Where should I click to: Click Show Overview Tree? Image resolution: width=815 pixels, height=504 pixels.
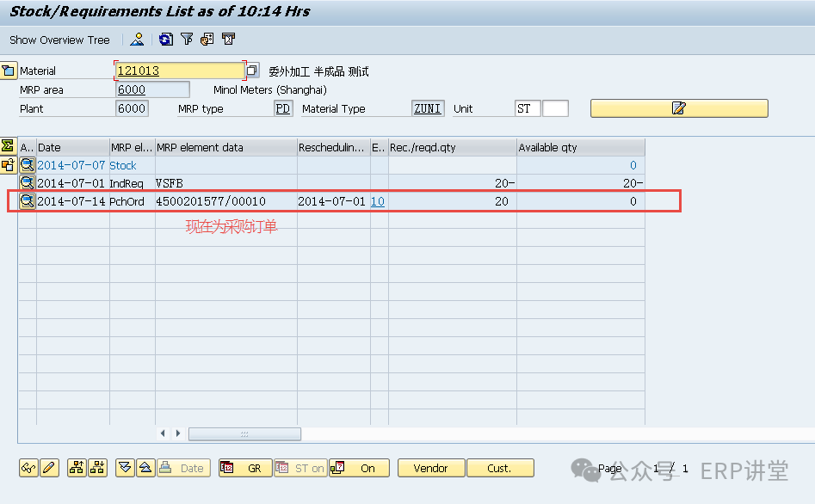[59, 40]
